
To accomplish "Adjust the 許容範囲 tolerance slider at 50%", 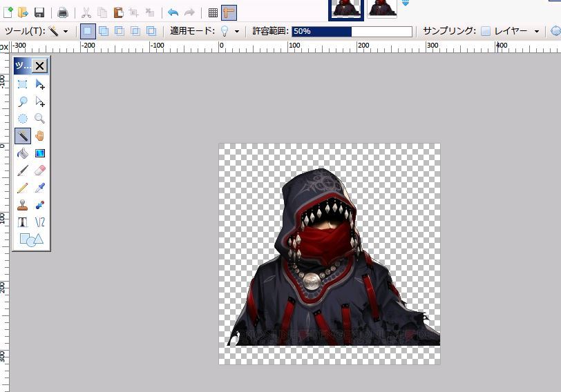I will (352, 32).
